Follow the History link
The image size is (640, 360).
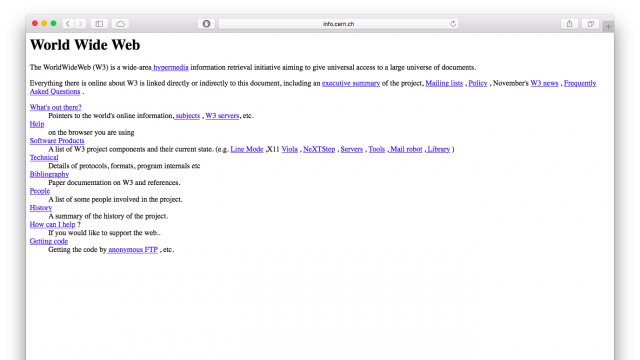(x=40, y=208)
